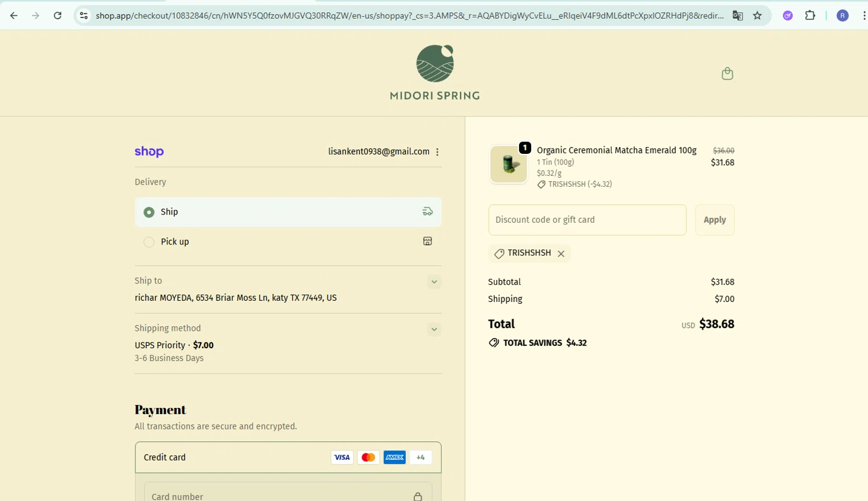868x501 pixels.
Task: Open account options next to email
Action: click(x=437, y=152)
